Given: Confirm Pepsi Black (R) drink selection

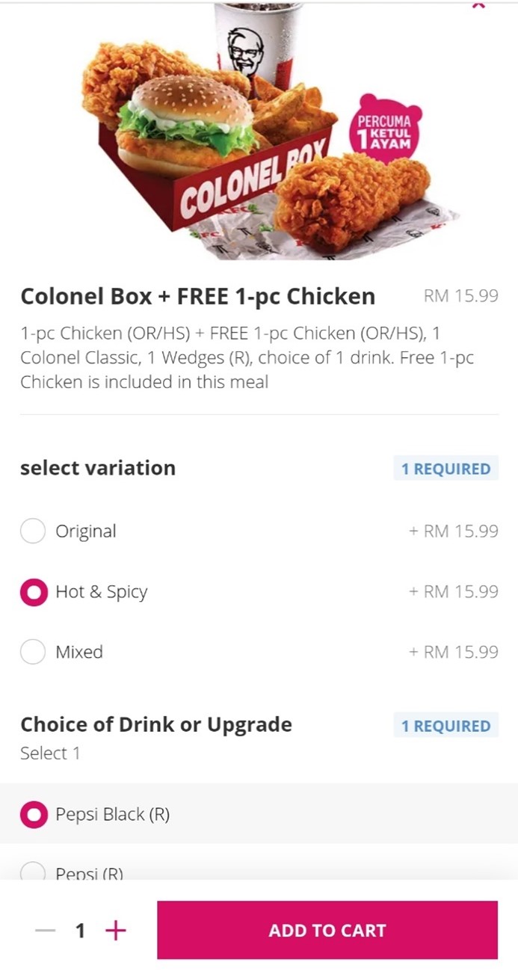Looking at the screenshot, I should coord(33,814).
